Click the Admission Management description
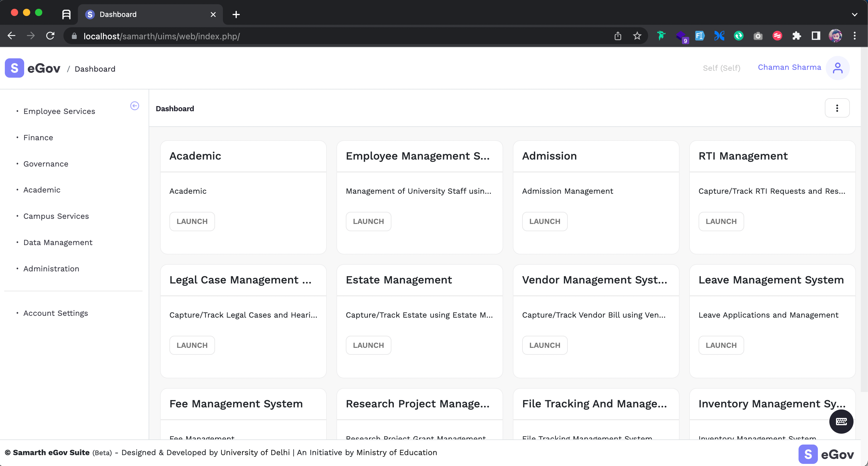 click(x=567, y=191)
